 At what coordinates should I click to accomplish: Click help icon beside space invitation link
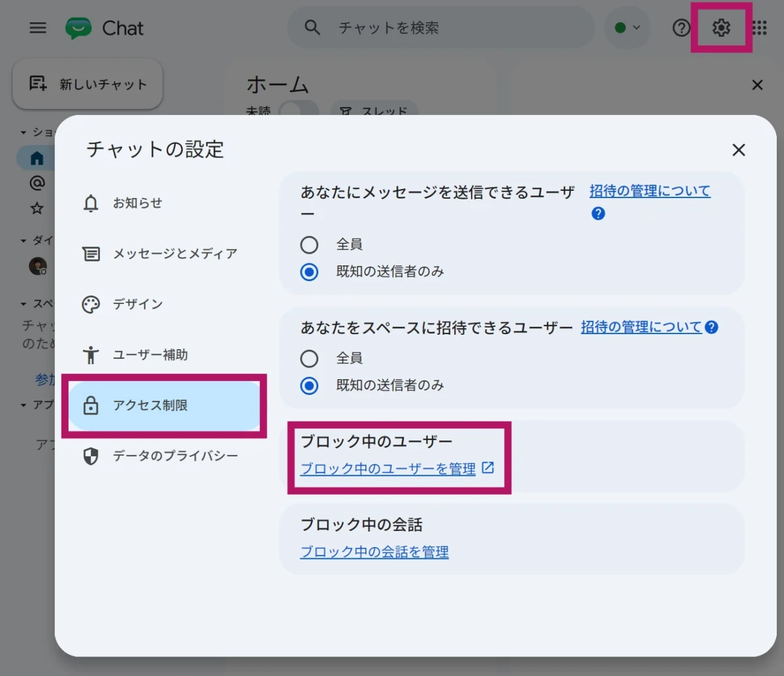[x=712, y=327]
